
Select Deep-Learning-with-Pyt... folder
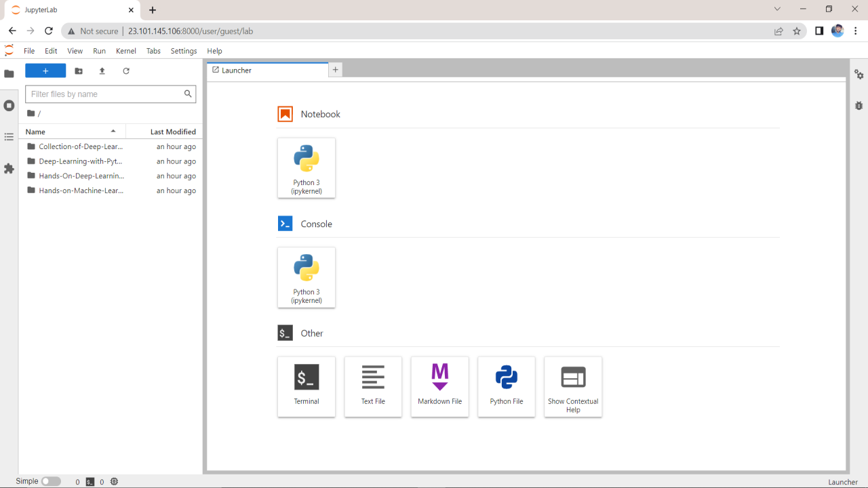(x=111, y=161)
